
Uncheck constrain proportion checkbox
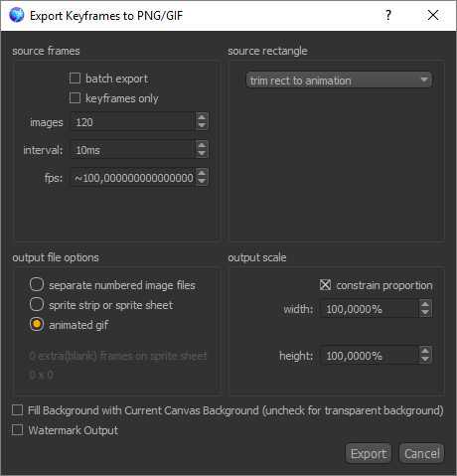325,285
